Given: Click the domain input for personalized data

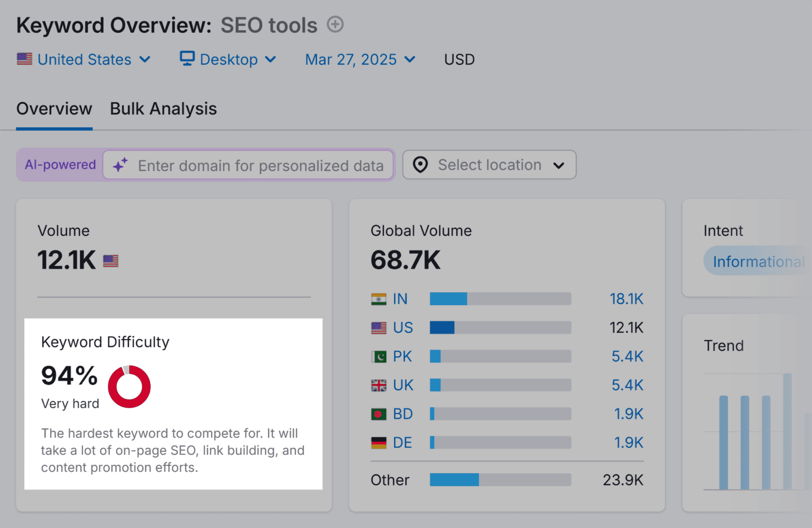Looking at the screenshot, I should tap(261, 165).
